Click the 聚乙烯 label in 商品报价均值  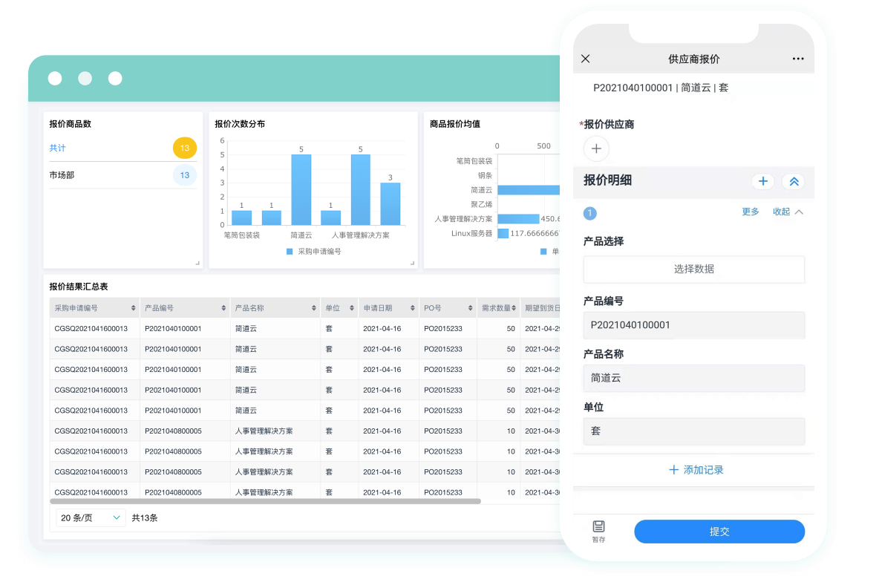481,204
